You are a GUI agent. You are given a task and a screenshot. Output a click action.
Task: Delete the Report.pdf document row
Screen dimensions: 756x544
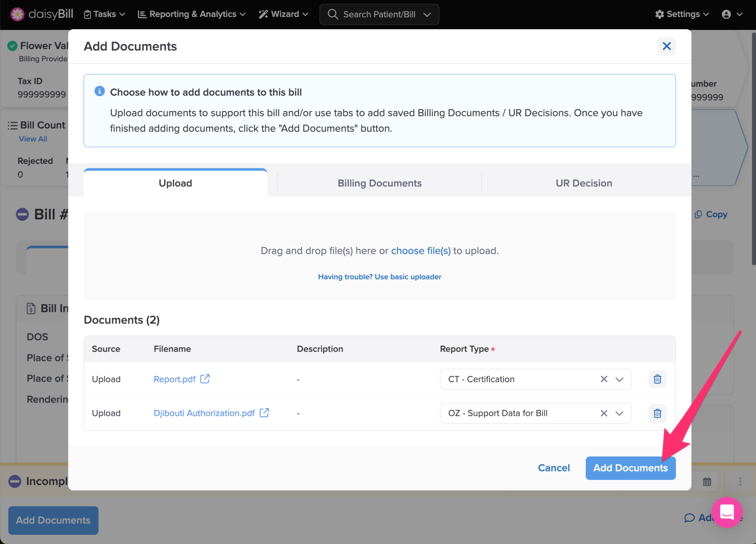657,379
